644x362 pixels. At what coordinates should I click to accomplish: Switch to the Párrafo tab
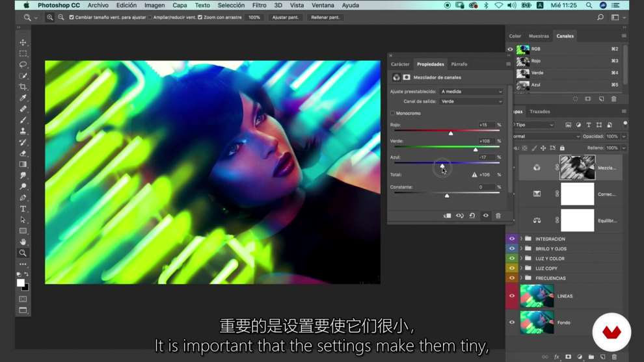click(459, 64)
